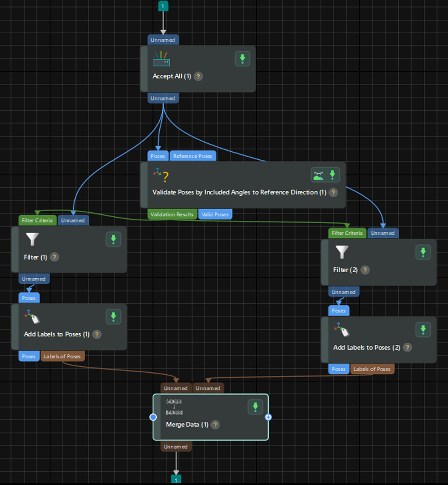This screenshot has height=485, width=448.
Task: Click the teal output node 1 at bottom
Action: tap(176, 480)
